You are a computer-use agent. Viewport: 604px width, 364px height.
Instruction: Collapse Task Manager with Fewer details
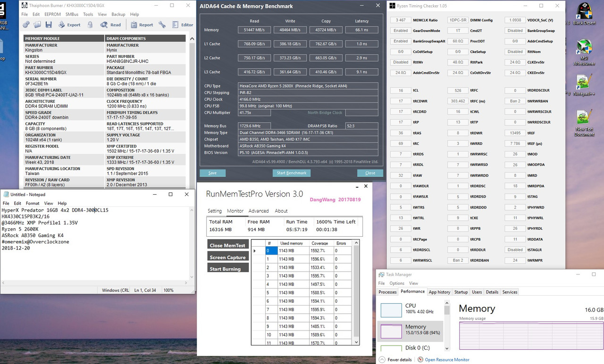pyautogui.click(x=395, y=359)
